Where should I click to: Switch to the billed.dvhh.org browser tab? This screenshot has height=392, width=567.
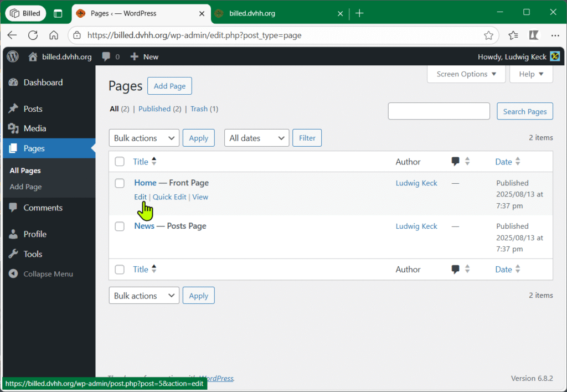(252, 13)
